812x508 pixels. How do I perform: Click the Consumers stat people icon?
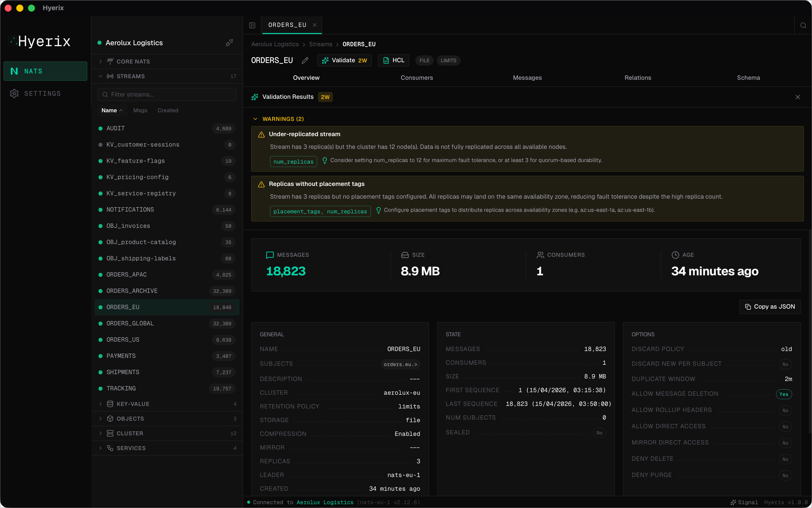[540, 255]
